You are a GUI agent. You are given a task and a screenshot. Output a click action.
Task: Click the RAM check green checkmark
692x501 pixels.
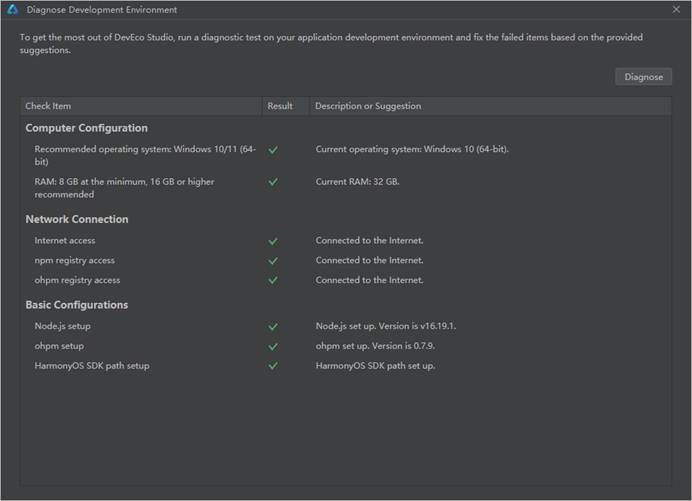tap(273, 182)
